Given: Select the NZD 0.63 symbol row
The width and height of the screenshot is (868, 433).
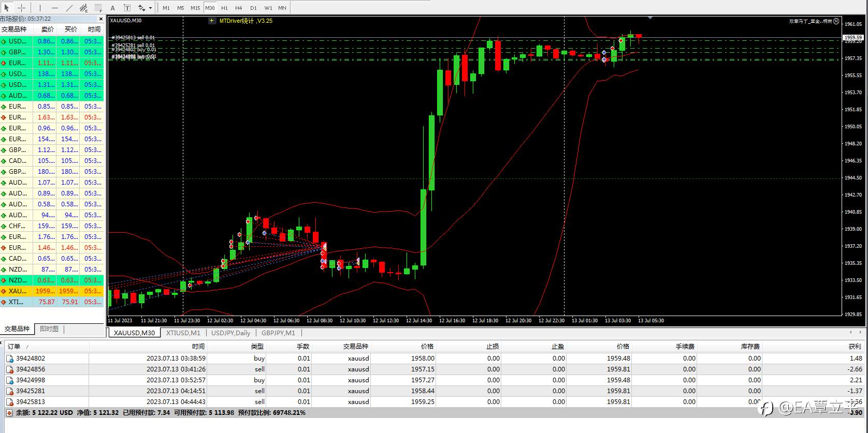Looking at the screenshot, I should point(52,280).
